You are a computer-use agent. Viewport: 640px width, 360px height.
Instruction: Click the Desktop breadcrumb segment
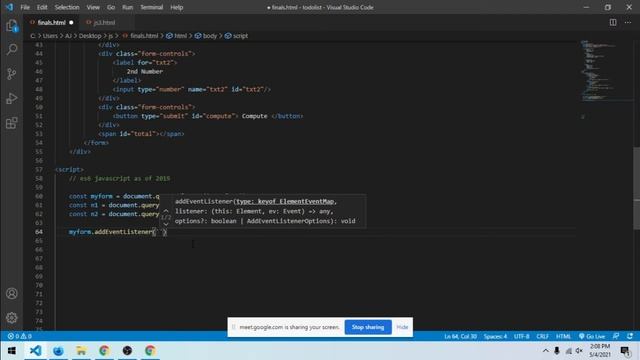pyautogui.click(x=90, y=36)
